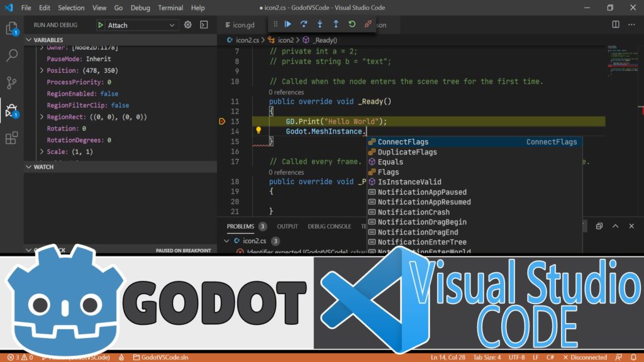Step Out in the debug toolbar
Image resolution: width=644 pixels, height=362 pixels.
[x=336, y=25]
